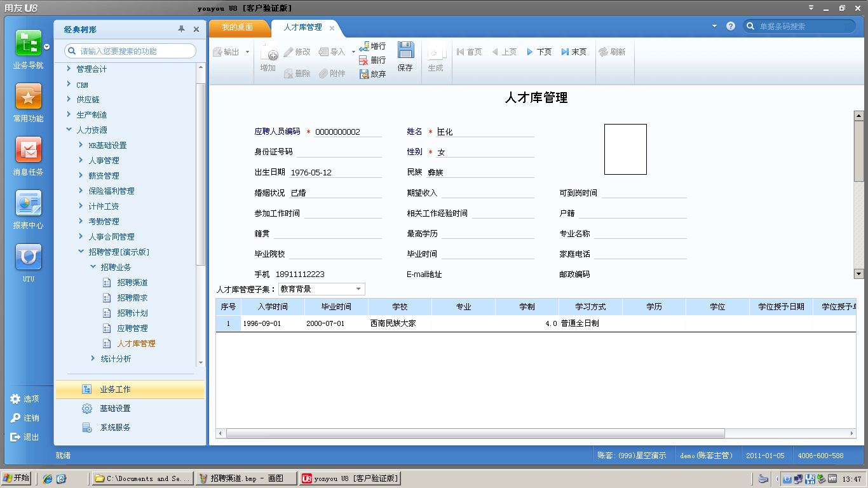Click the Windows 开始 start button
Viewport: 868px width, 488px height.
(x=17, y=478)
